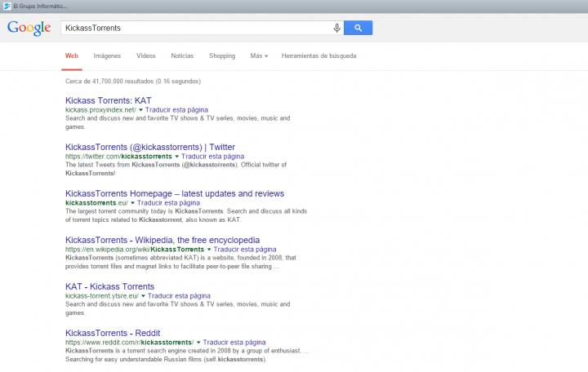The image size is (588, 372).
Task: Click Traducir esta página for Reddit result
Action: 234,342
